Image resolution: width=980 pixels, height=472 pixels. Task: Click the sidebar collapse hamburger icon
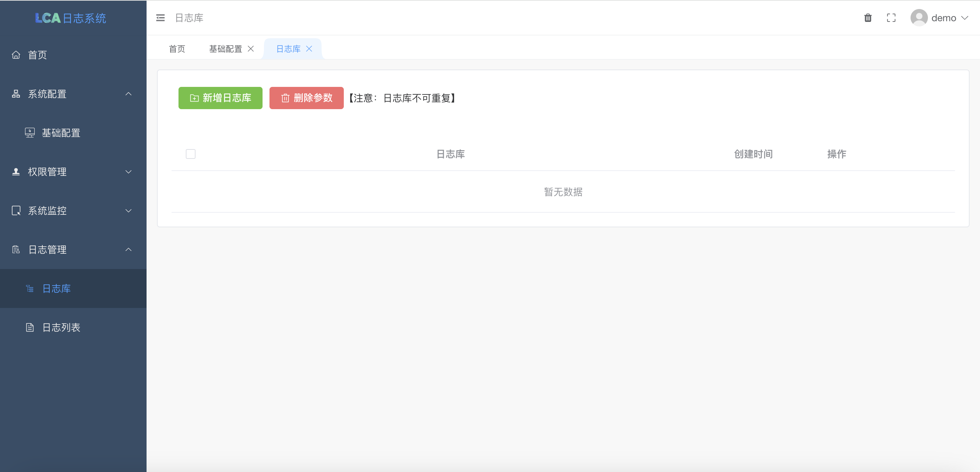160,18
